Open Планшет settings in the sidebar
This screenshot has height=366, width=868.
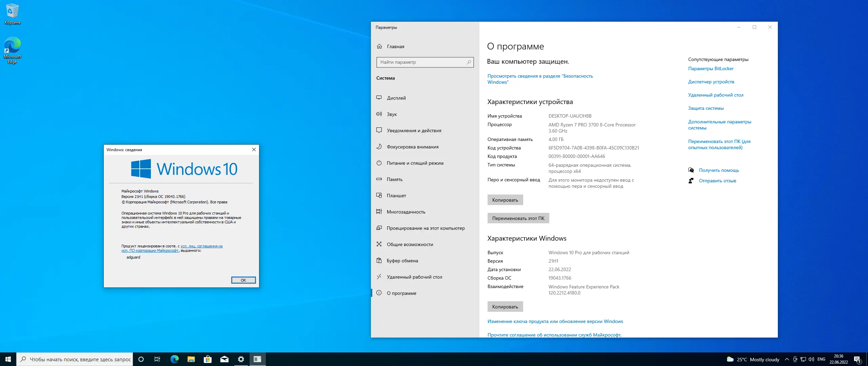tap(396, 196)
